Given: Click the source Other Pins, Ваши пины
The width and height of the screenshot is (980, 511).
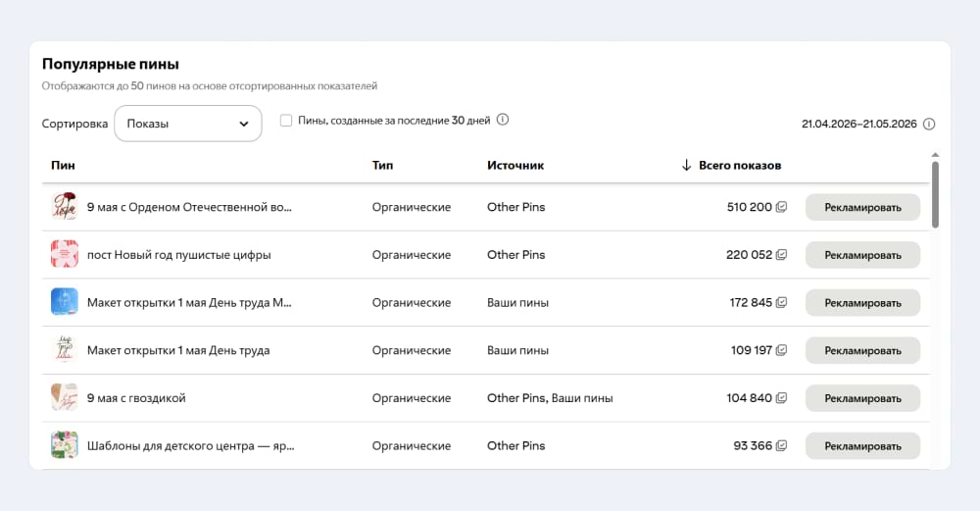Looking at the screenshot, I should [x=550, y=398].
